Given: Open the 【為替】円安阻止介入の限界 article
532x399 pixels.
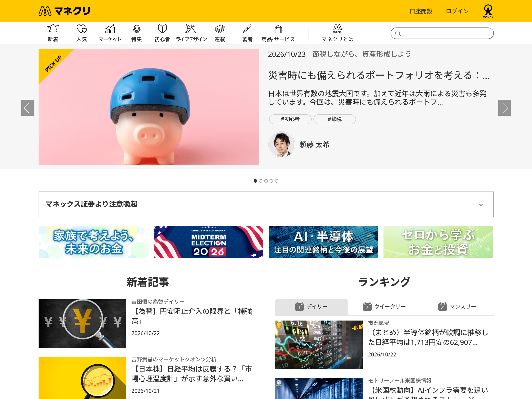Looking at the screenshot, I should point(192,316).
